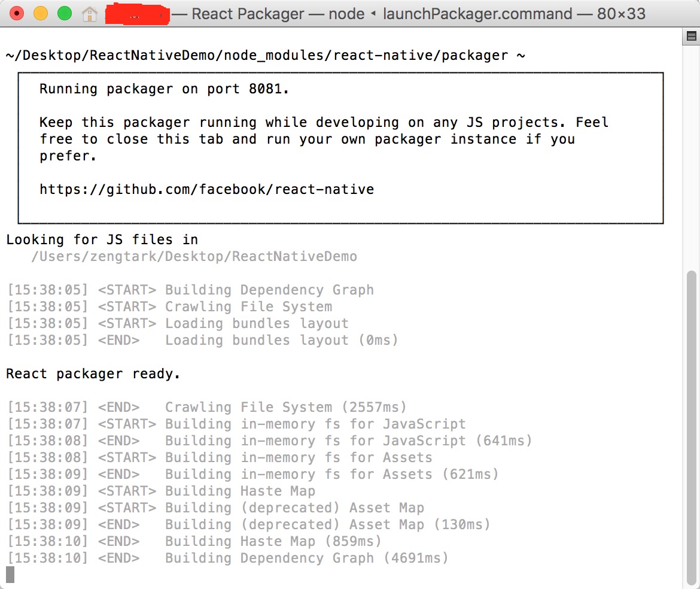Click the START 'Building Haste Map' log line
700x589 pixels.
161,491
